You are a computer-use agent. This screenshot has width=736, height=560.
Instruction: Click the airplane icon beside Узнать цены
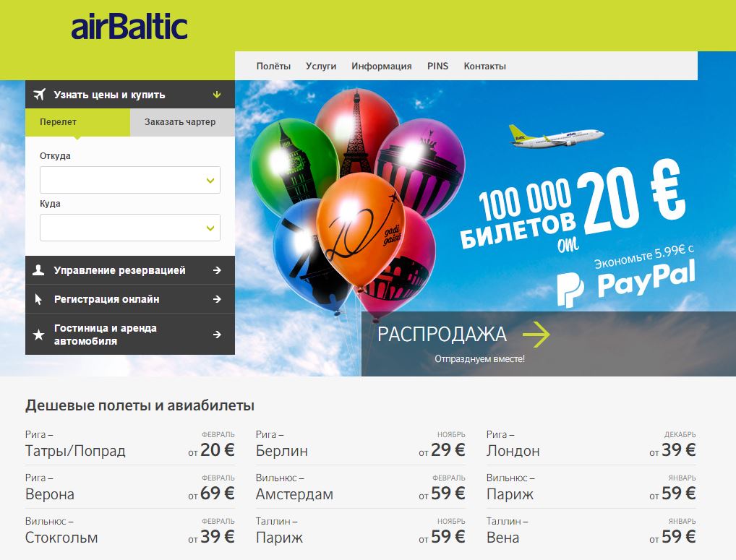coord(40,94)
